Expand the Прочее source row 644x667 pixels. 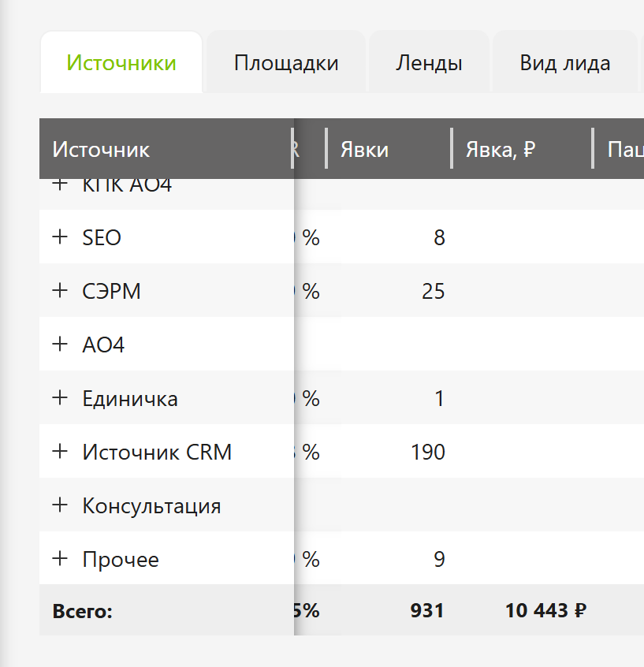pyautogui.click(x=60, y=558)
